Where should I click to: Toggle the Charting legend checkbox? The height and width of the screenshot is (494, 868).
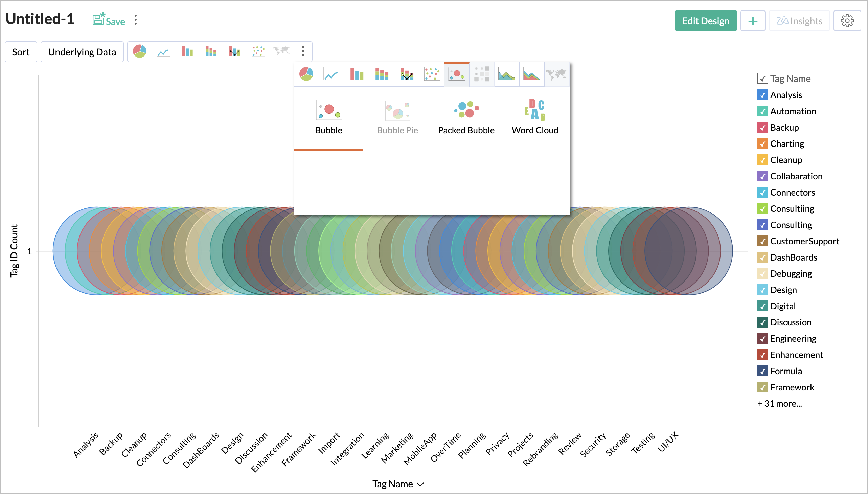[762, 144]
